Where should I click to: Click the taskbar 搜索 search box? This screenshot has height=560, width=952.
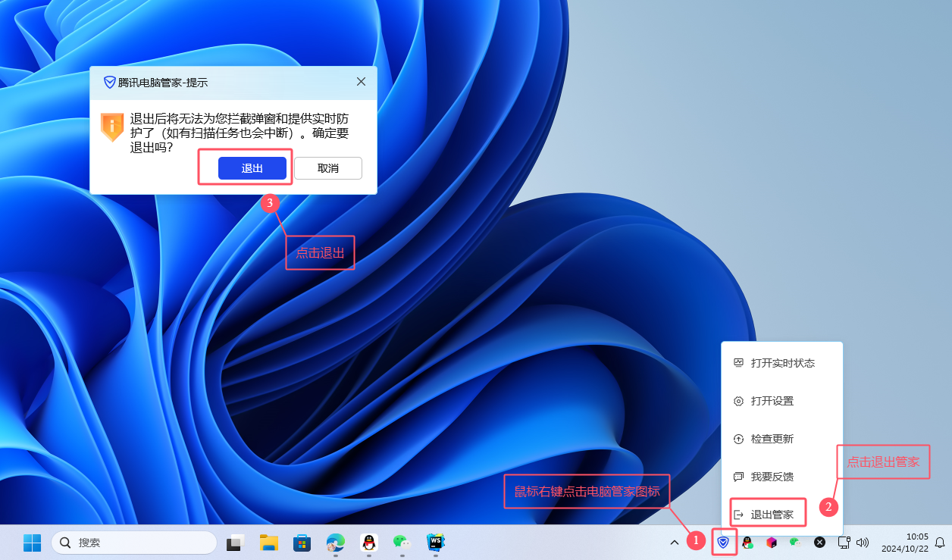(134, 543)
